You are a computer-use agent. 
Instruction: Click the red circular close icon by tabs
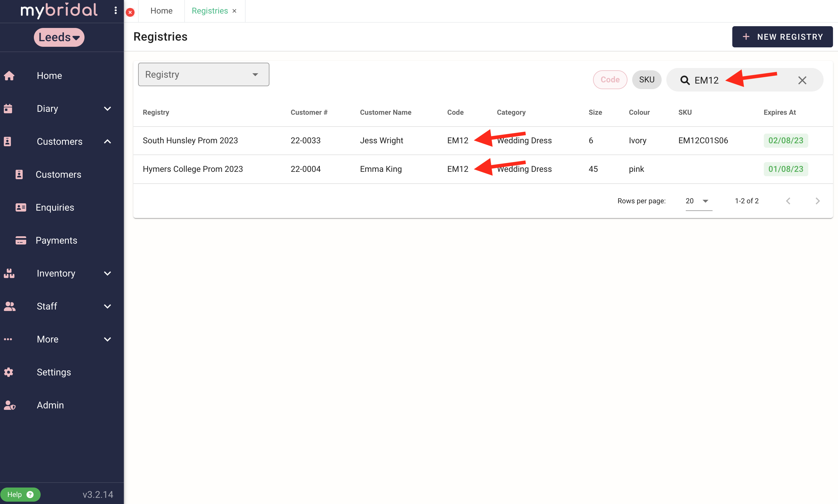(x=130, y=12)
